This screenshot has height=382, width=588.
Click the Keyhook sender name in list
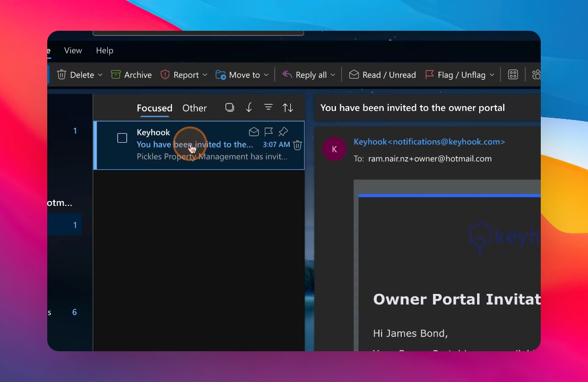tap(153, 132)
